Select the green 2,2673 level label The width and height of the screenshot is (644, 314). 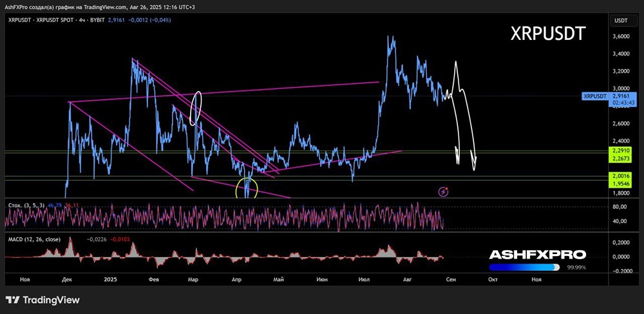pyautogui.click(x=620, y=158)
